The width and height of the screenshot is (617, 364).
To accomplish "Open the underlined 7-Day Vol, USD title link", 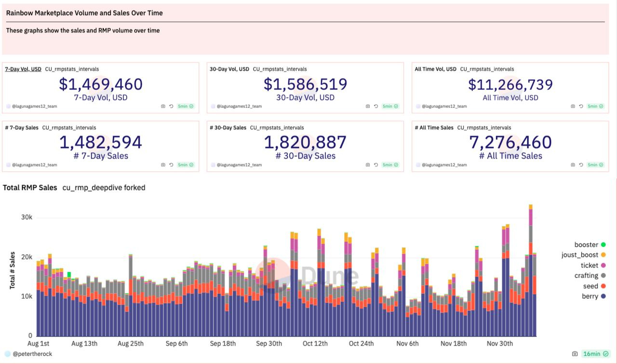I will 23,69.
